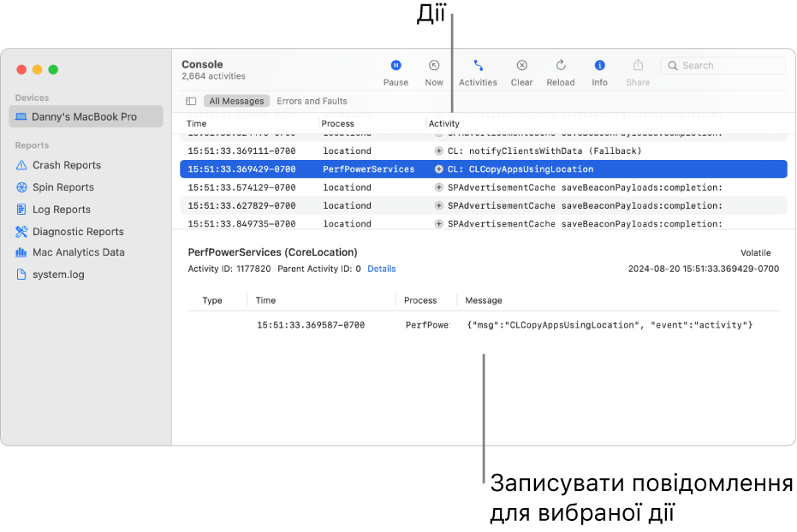The height and width of the screenshot is (532, 797).
Task: Click the Volatile label
Action: [x=755, y=253]
